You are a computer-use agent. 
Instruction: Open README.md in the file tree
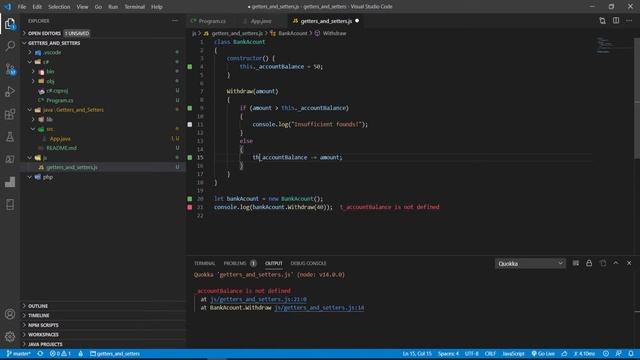61,148
